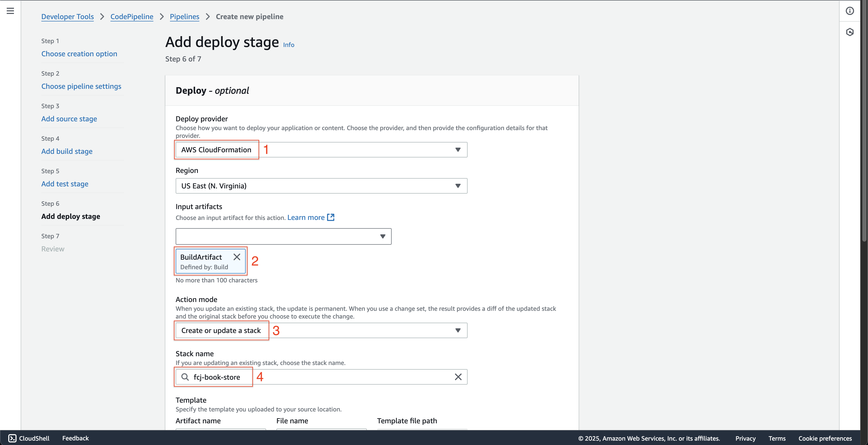Click the 'Step 6 of 7' text
Viewport: 868px width, 445px height.
[183, 59]
